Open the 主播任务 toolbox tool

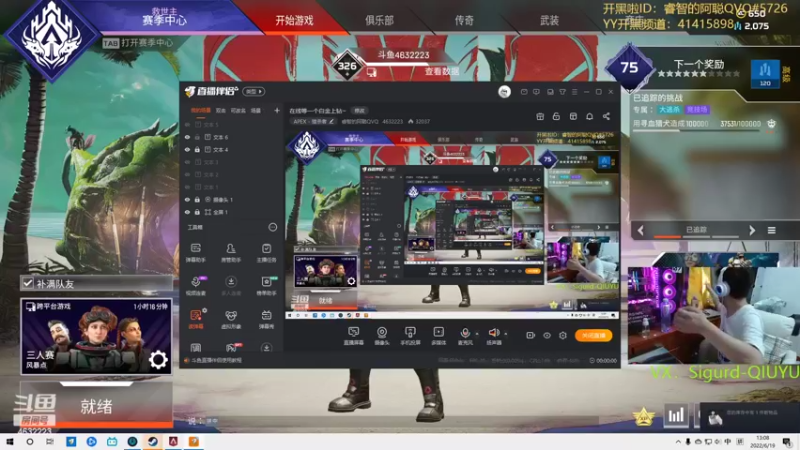[266, 252]
